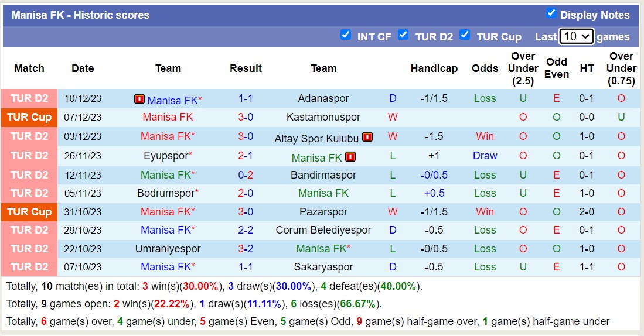Click the Bodrumspor team name
Screen dimensions: 644x336
[166, 193]
